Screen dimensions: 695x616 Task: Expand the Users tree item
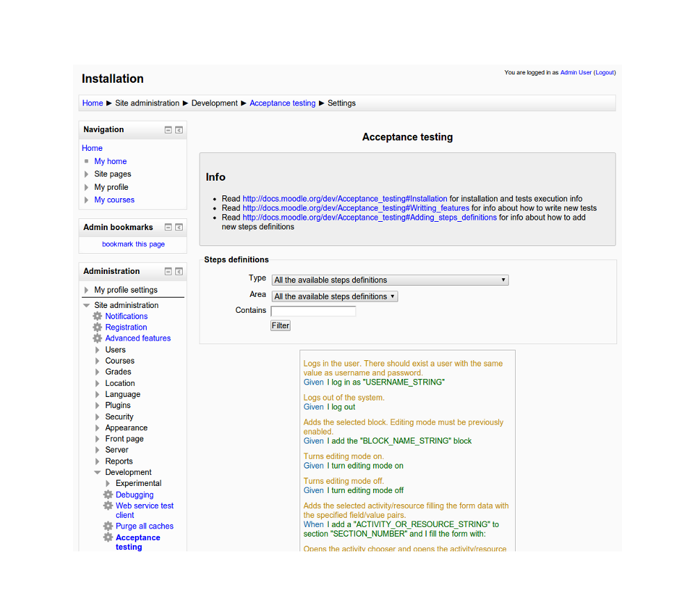[x=97, y=349]
